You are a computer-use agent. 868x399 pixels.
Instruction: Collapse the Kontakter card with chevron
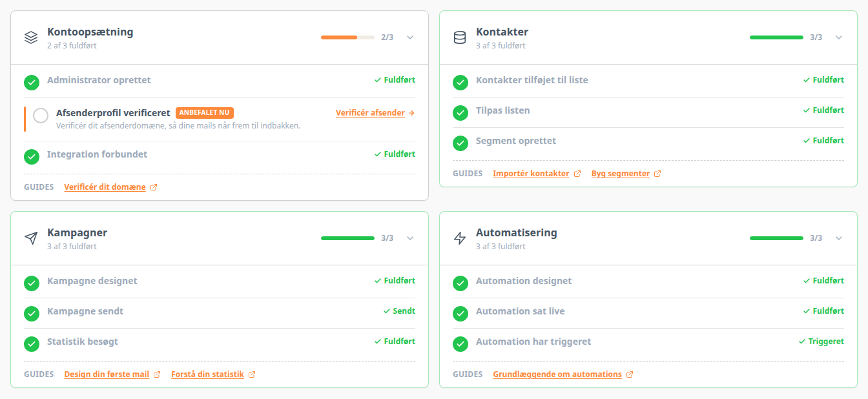(839, 37)
